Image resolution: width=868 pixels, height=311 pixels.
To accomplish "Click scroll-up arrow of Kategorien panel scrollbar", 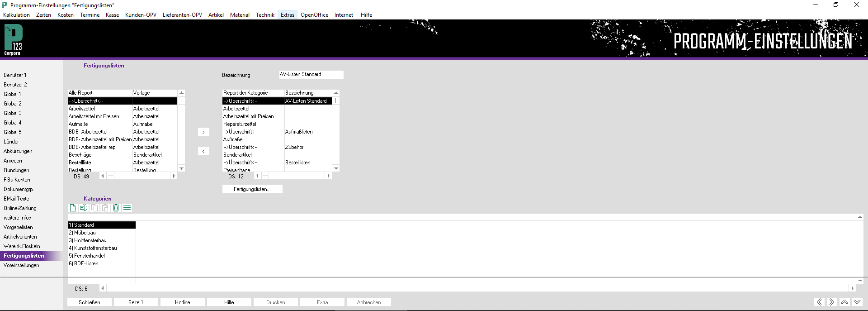I will coord(860,217).
